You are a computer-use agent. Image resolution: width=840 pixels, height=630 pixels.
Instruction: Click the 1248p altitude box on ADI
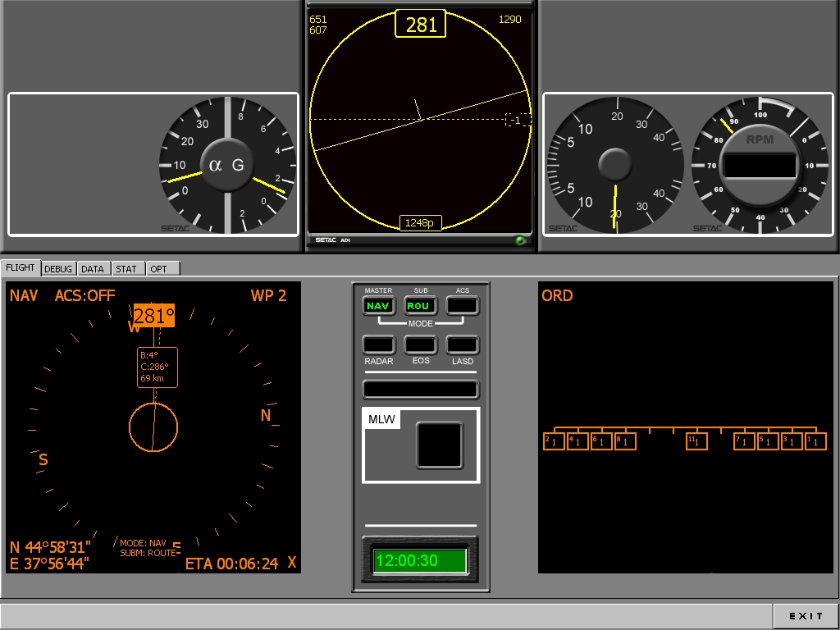(421, 223)
